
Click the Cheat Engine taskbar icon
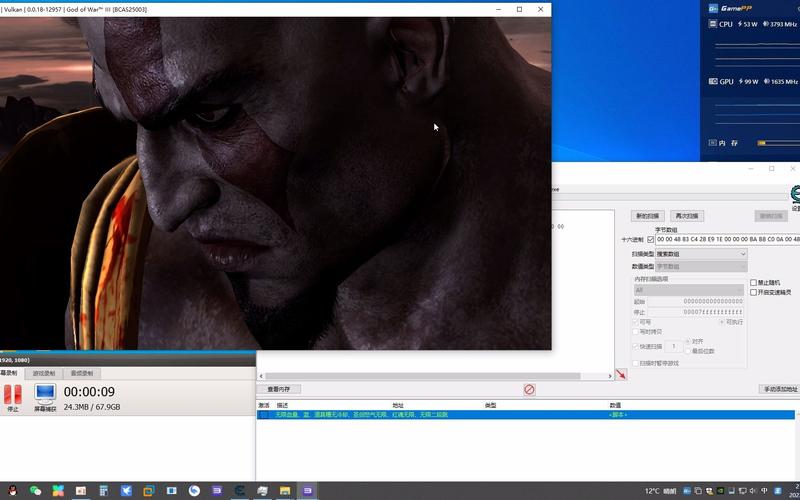240,491
